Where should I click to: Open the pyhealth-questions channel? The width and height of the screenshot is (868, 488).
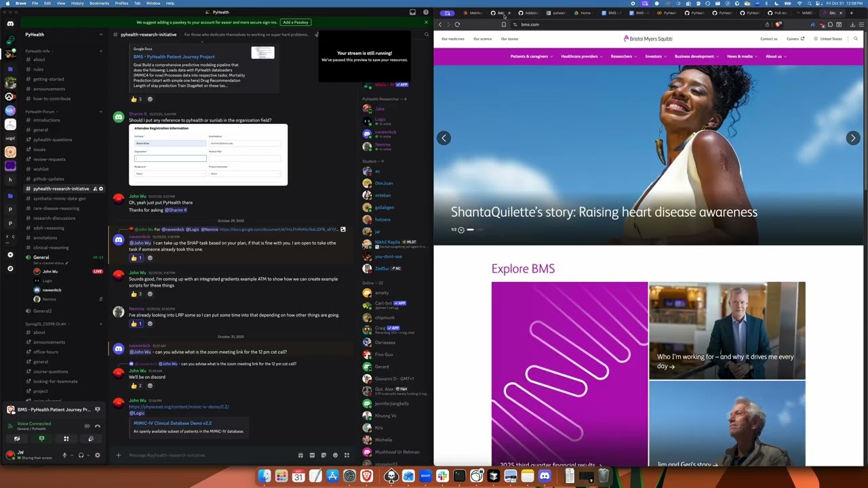tap(52, 140)
